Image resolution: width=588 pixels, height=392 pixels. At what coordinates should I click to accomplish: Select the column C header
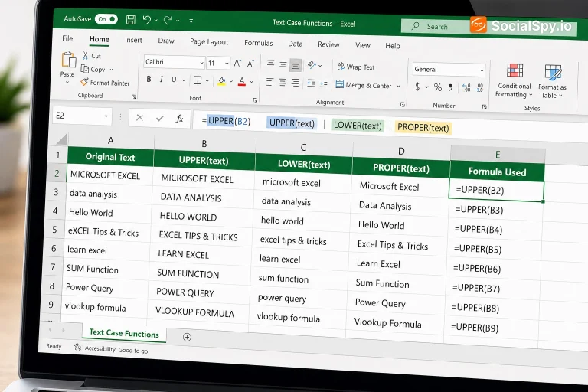point(303,148)
